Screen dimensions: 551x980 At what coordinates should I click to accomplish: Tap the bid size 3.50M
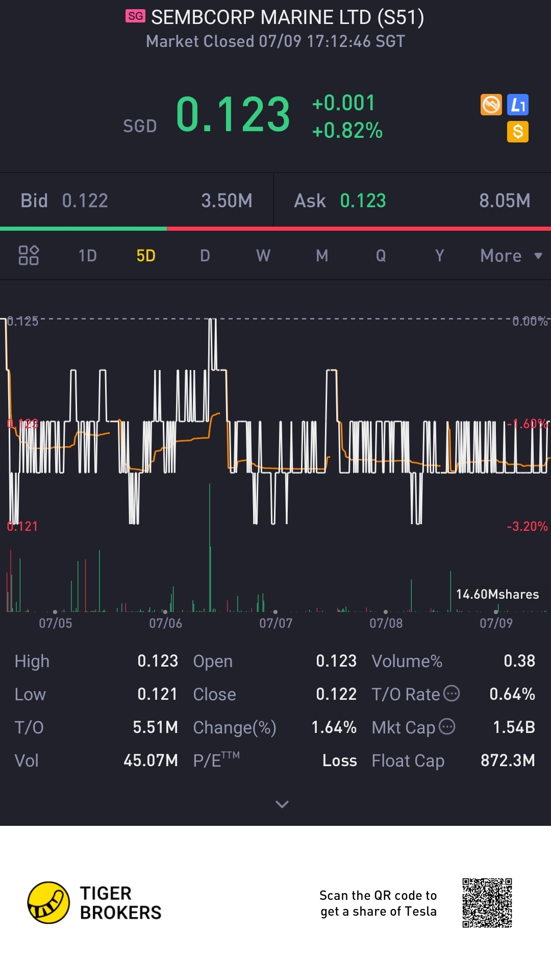[x=227, y=201]
